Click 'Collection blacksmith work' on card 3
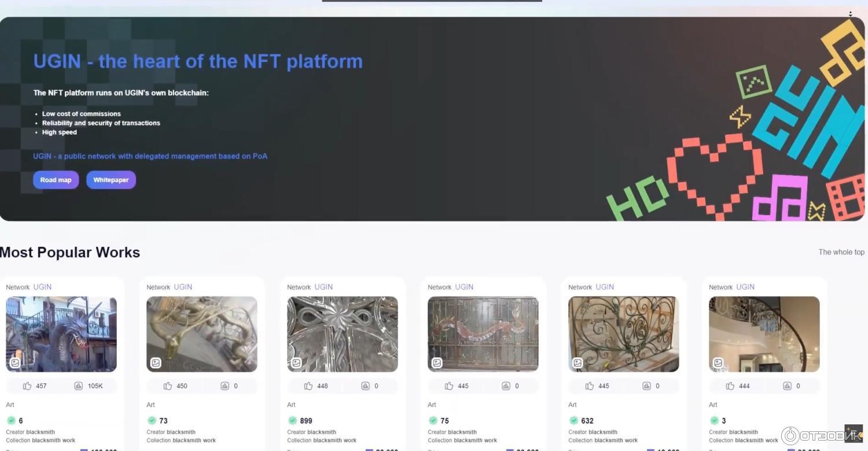This screenshot has width=868, height=451. coord(744,440)
